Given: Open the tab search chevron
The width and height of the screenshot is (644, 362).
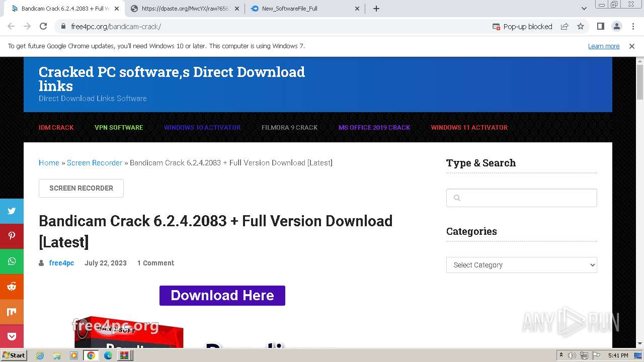Looking at the screenshot, I should click(x=584, y=9).
